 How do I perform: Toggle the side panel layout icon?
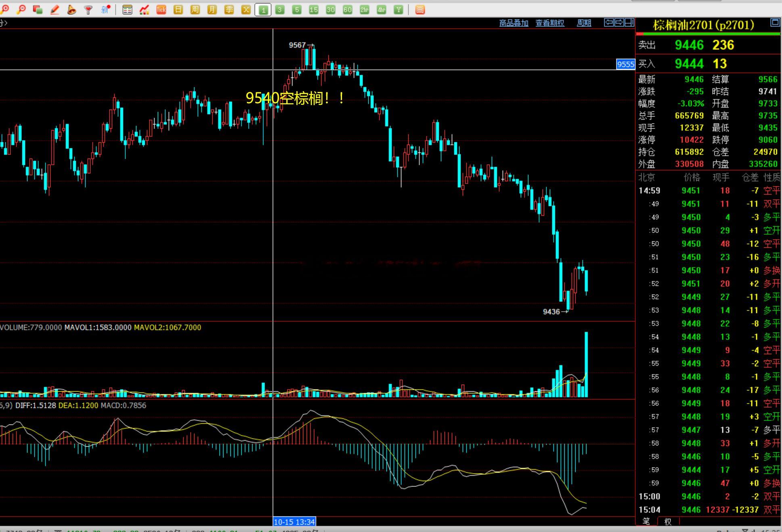pyautogui.click(x=630, y=23)
